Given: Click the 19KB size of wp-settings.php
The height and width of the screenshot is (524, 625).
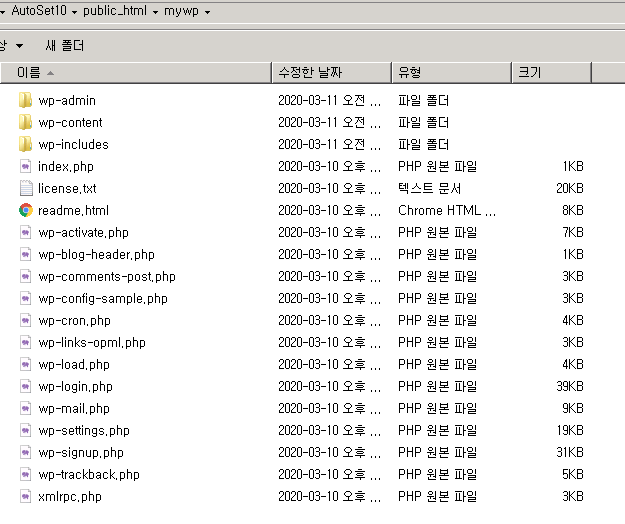Looking at the screenshot, I should [570, 431].
